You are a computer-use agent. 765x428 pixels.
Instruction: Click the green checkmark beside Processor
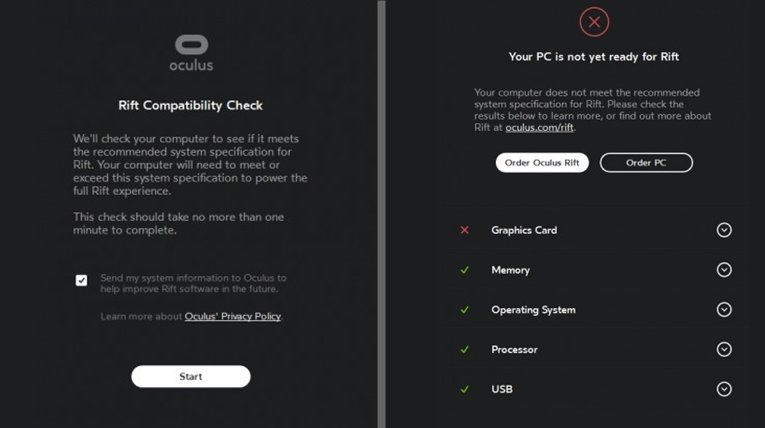pyautogui.click(x=464, y=349)
